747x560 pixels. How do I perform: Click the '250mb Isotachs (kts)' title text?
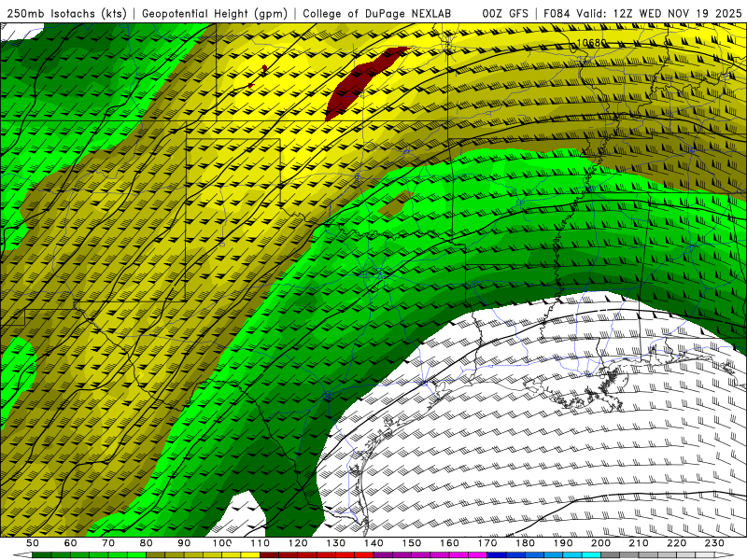pos(66,13)
